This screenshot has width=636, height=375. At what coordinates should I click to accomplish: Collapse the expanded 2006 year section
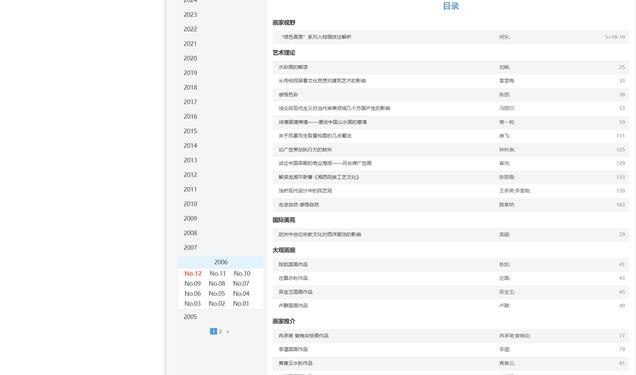tap(221, 262)
